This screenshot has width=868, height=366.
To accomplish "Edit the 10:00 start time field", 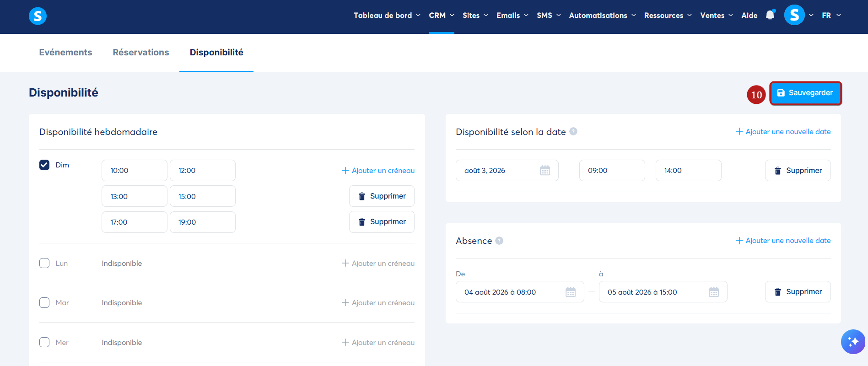I will click(x=135, y=171).
